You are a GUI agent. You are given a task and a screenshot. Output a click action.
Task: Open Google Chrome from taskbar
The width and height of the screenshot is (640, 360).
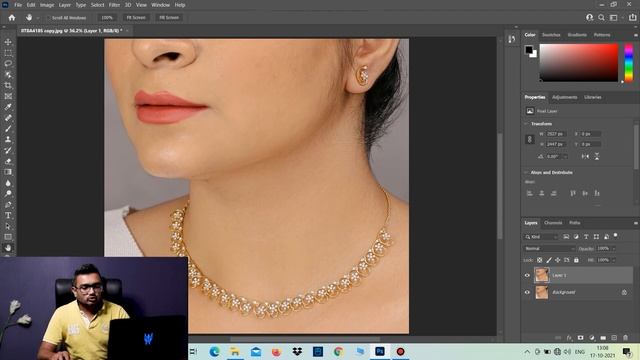(338, 351)
